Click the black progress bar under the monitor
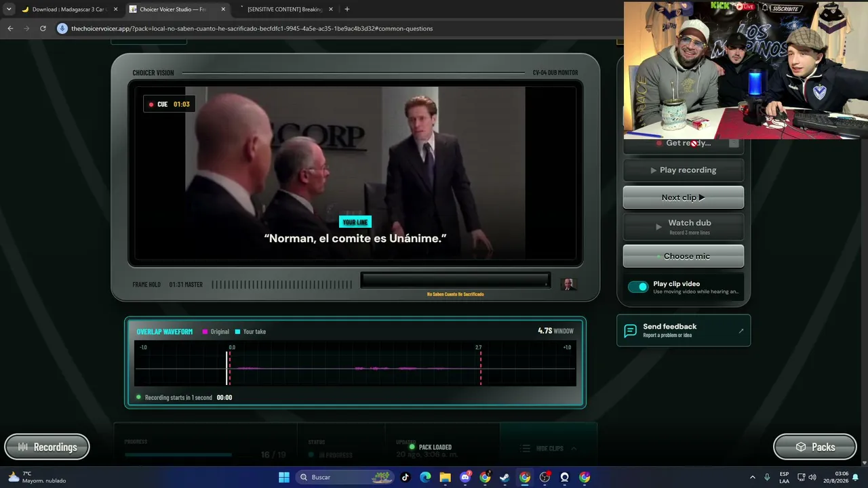This screenshot has height=488, width=868. click(455, 281)
